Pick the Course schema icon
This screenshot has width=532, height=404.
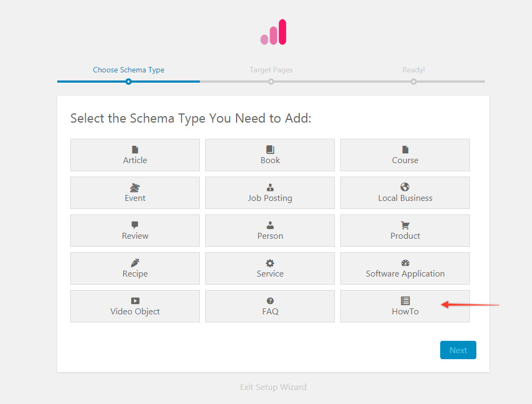pyautogui.click(x=405, y=150)
